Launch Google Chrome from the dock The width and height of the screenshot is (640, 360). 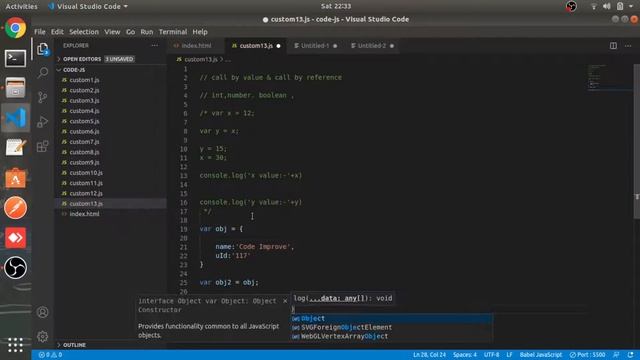coord(16,28)
